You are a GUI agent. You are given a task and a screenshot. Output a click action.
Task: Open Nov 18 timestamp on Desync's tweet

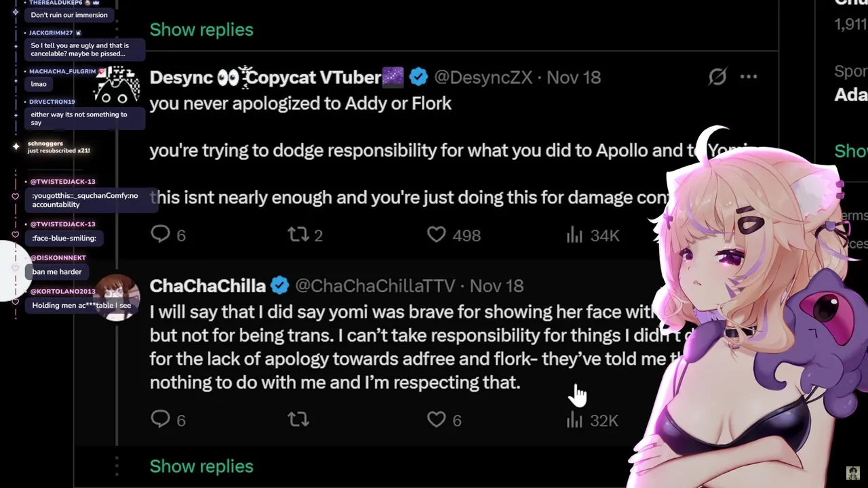click(x=574, y=77)
